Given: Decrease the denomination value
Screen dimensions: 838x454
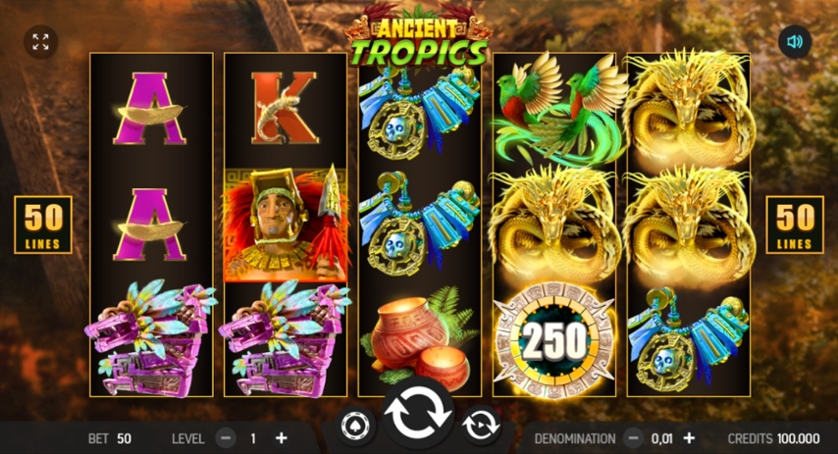Looking at the screenshot, I should [x=633, y=438].
